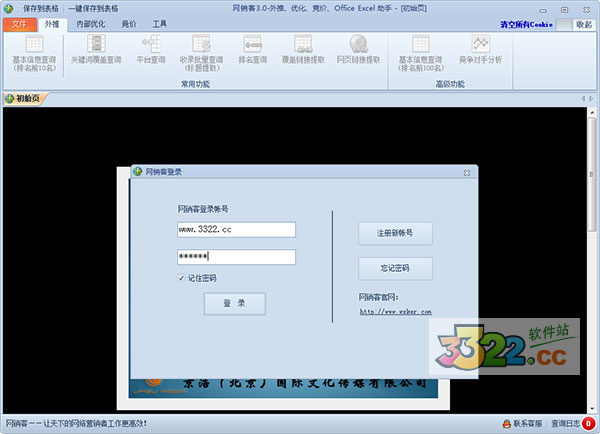Go to next tab with right arrow
The width and height of the screenshot is (600, 434).
point(591,99)
